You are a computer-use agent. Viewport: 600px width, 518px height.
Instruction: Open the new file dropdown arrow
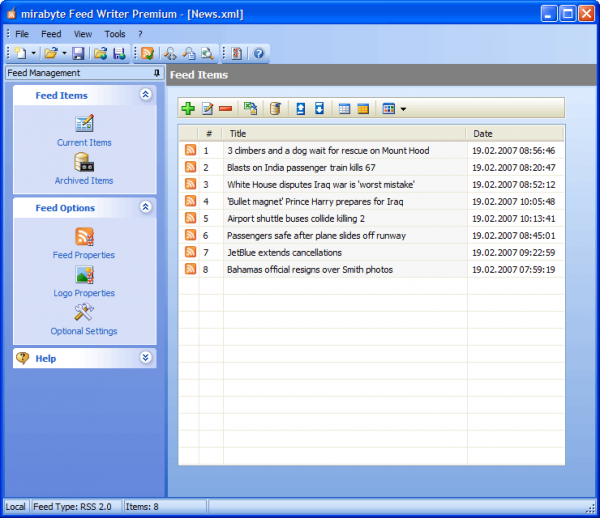33,53
